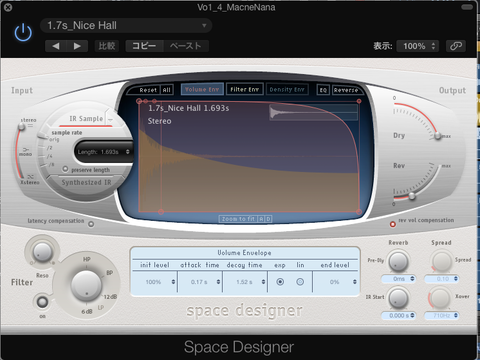This screenshot has width=480, height=360.
Task: Click the Spread knob
Action: [x=442, y=261]
